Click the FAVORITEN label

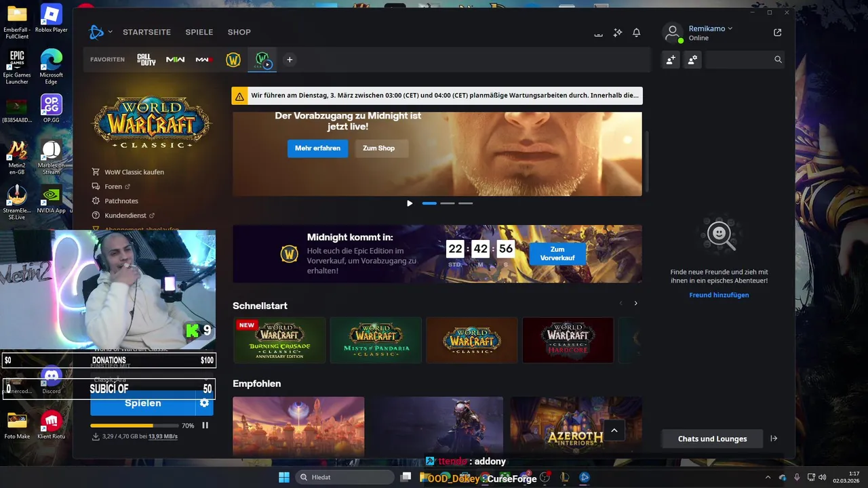point(107,60)
